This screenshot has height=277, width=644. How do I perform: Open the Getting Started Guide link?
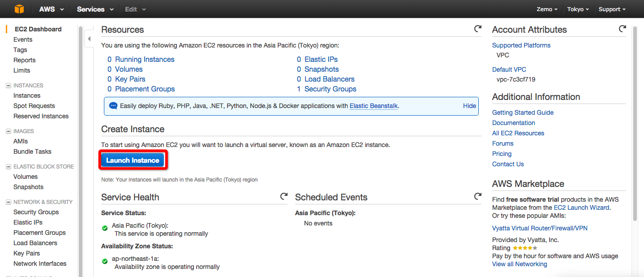pos(523,113)
